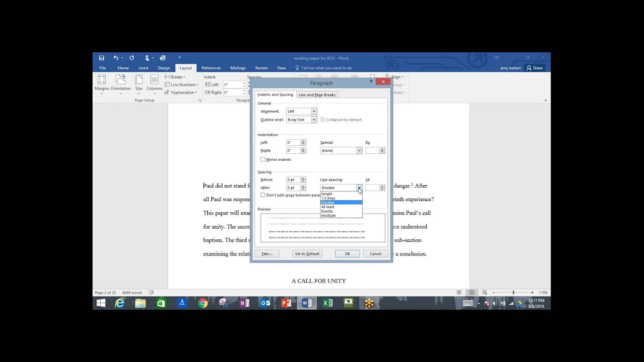644x362 pixels.
Task: Collapse the ribbon with the arrow
Action: tap(546, 101)
